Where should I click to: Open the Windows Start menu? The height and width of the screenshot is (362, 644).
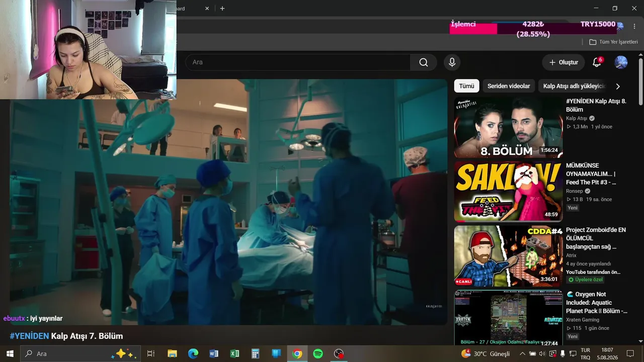point(10,353)
